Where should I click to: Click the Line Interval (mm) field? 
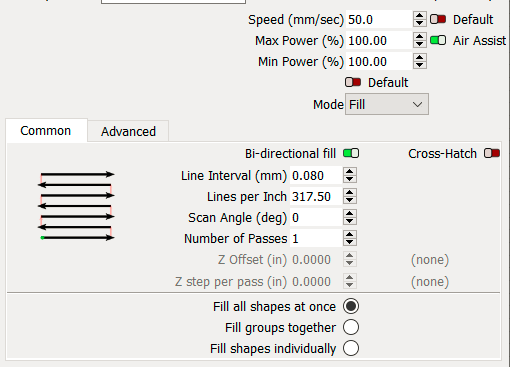coord(316,175)
